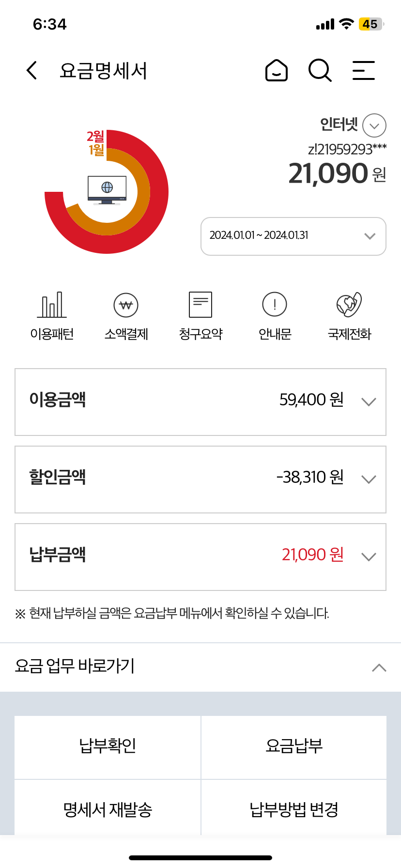The width and height of the screenshot is (401, 868).
Task: Open the hamburger menu icon
Action: (363, 71)
